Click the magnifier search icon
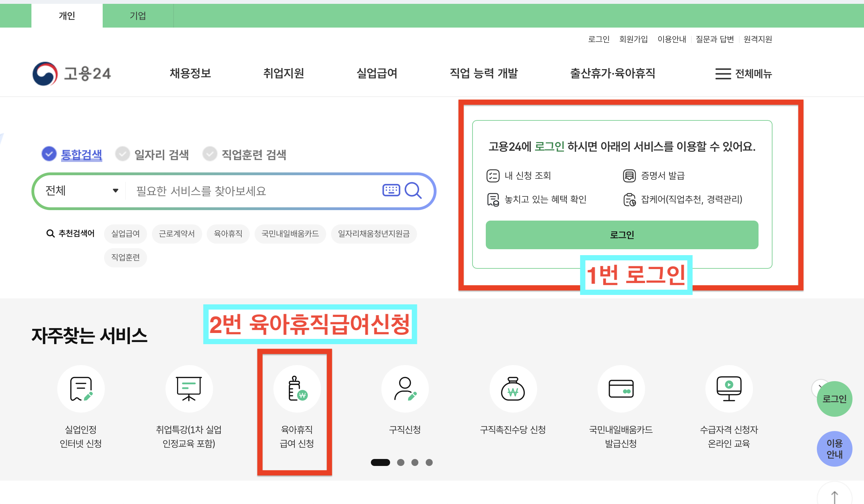864x504 pixels. (413, 191)
